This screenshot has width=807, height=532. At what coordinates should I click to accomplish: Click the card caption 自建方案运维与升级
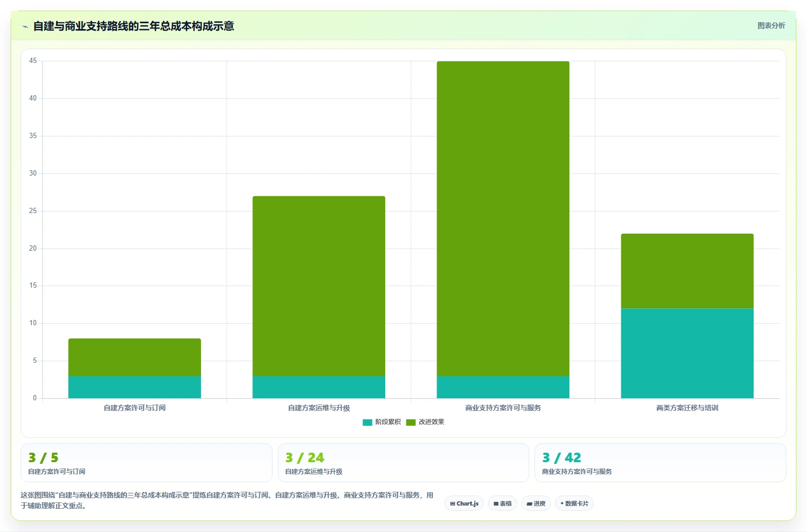pyautogui.click(x=314, y=471)
